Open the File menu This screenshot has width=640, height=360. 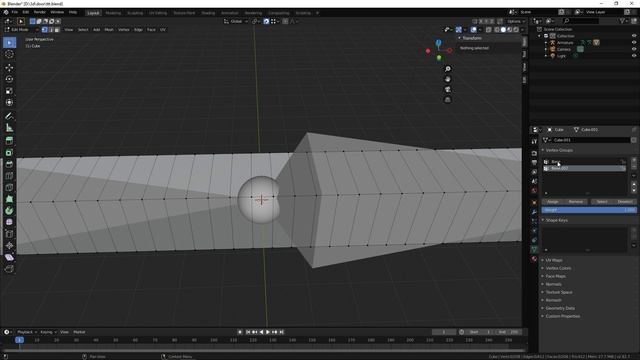pos(15,12)
